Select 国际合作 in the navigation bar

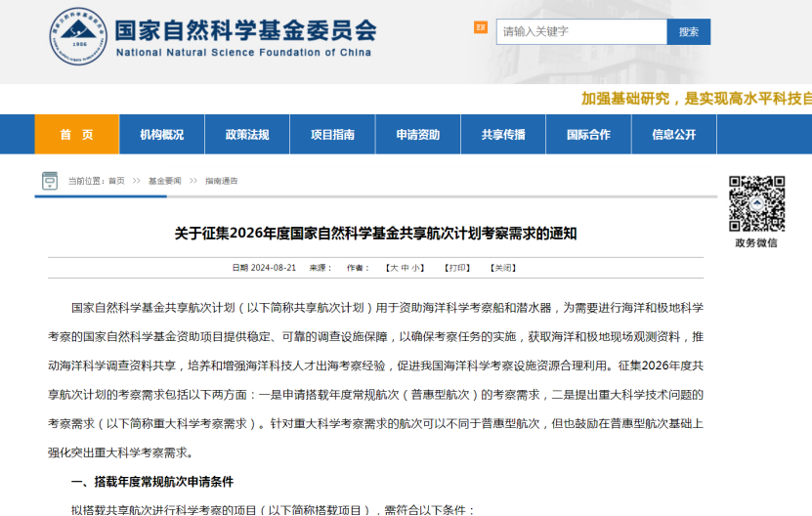(x=588, y=135)
